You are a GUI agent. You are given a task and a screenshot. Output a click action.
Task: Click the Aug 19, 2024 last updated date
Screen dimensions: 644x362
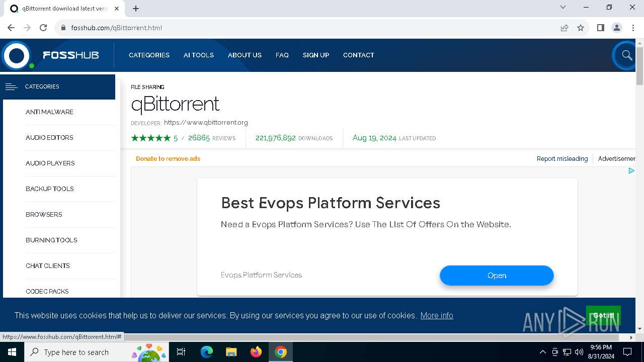coord(374,138)
